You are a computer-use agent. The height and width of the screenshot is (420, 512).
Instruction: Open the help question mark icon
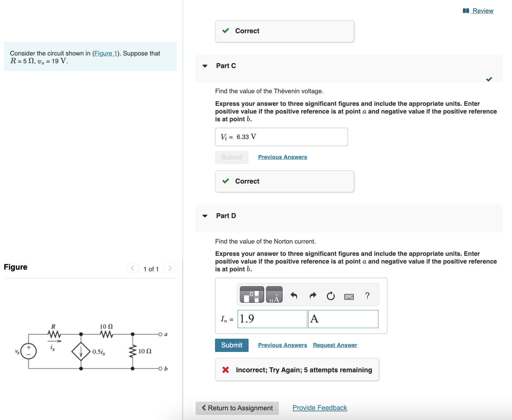[x=367, y=295]
